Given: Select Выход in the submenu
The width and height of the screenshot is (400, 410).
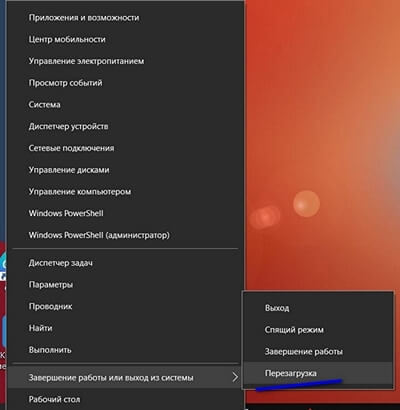Looking at the screenshot, I should pos(318,308).
